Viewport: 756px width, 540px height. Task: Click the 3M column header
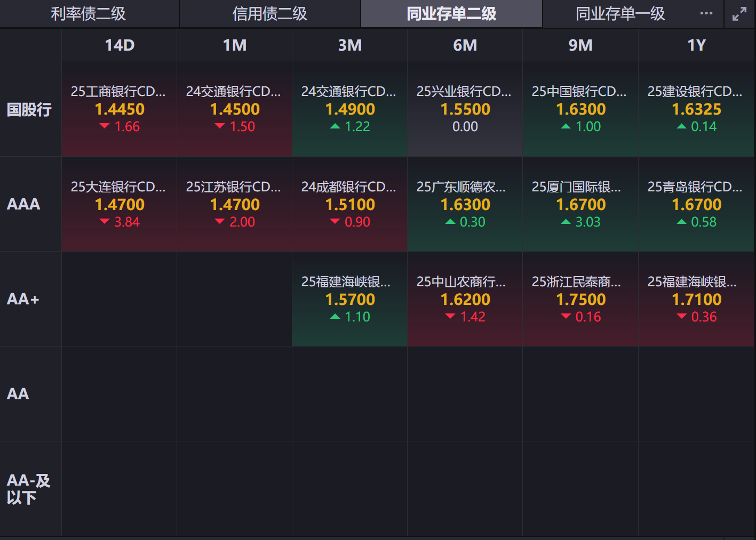[350, 45]
